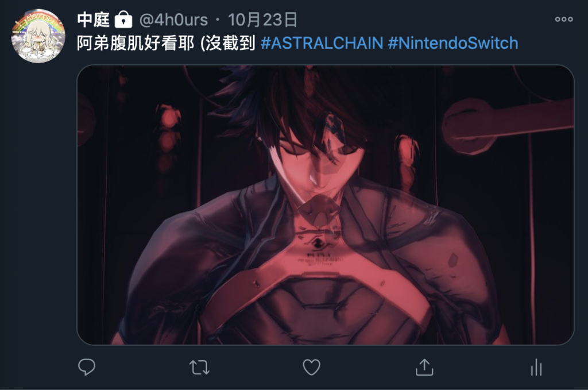Open the @4h0urs handle profile
Screen dimensions: 588x390
coord(173,20)
